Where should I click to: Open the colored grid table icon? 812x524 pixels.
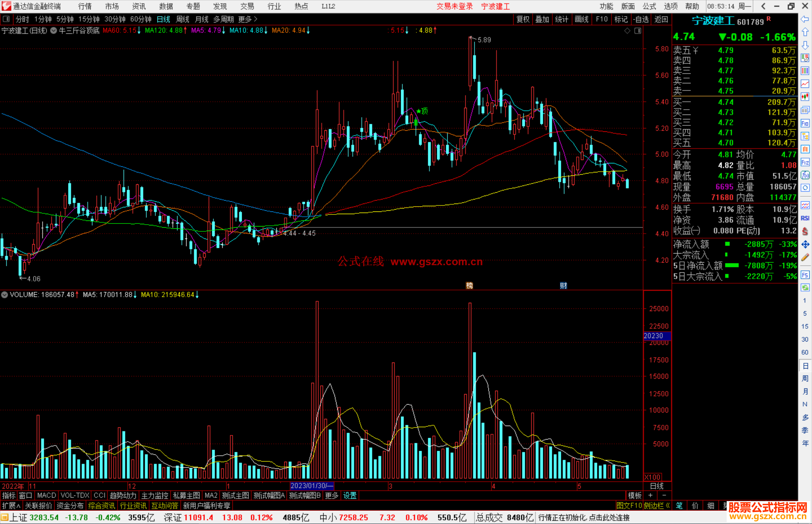pyautogui.click(x=805, y=71)
